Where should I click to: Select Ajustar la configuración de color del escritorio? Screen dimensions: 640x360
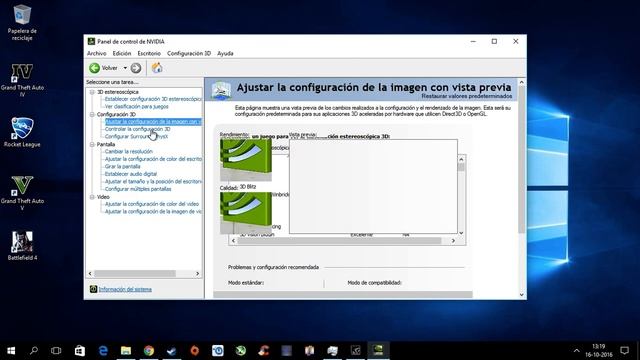click(x=153, y=159)
